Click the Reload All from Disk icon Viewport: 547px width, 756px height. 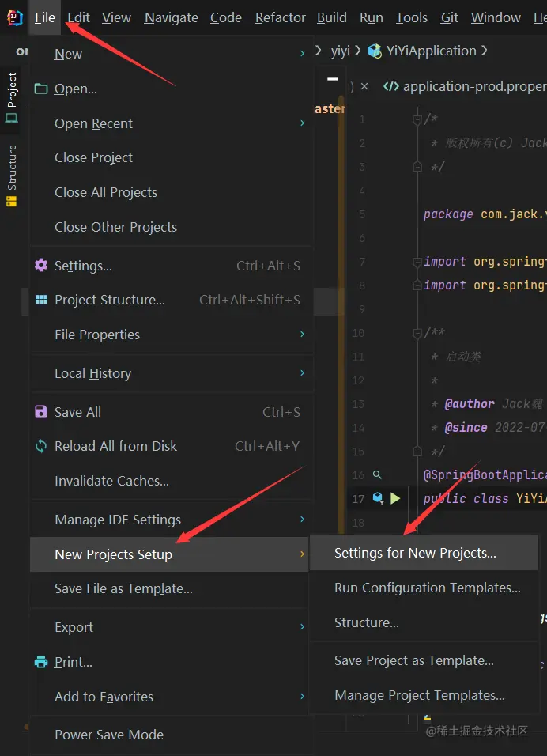41,446
